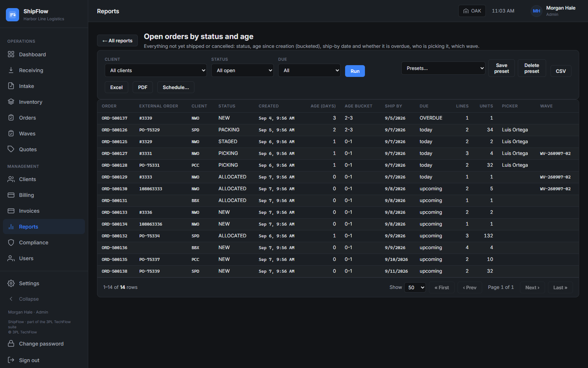Click the Receiving download icon
The image size is (588, 368).
coord(11,70)
